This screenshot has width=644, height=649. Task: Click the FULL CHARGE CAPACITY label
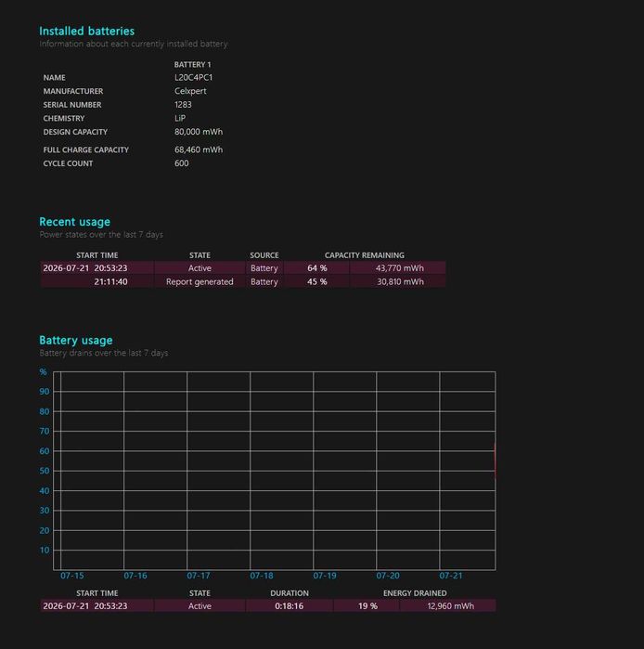(x=86, y=149)
